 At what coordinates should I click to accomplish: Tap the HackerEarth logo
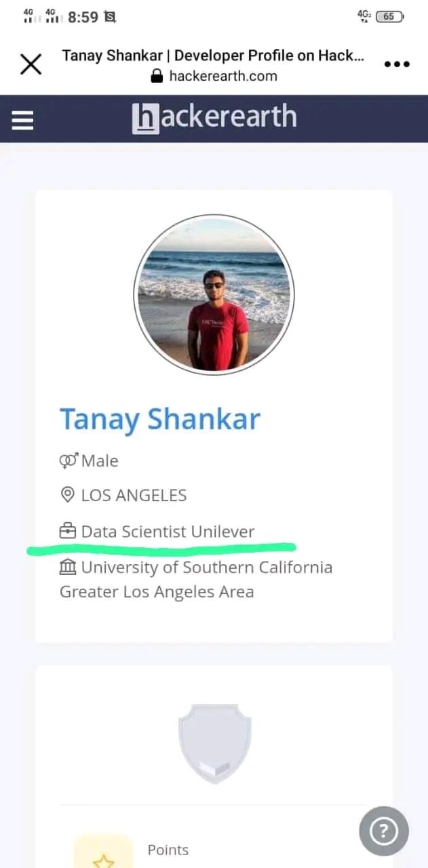tap(214, 118)
